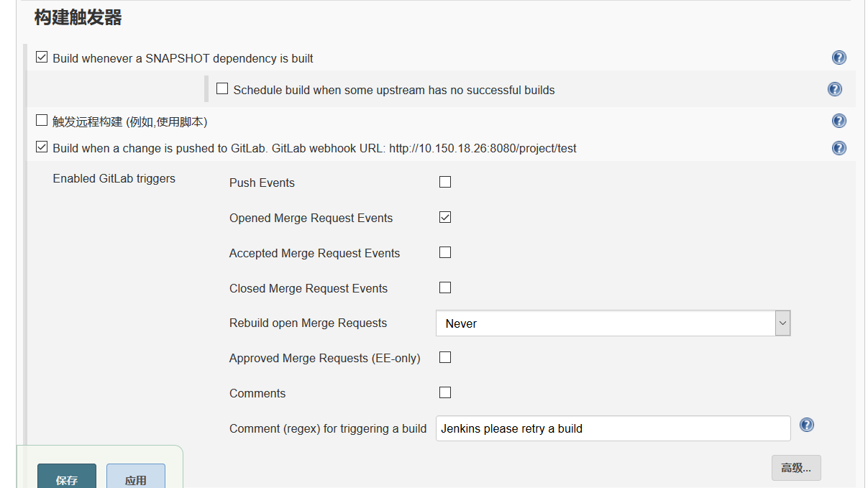Open help for GitLab webhook trigger
The width and height of the screenshot is (868, 488).
pyautogui.click(x=839, y=147)
